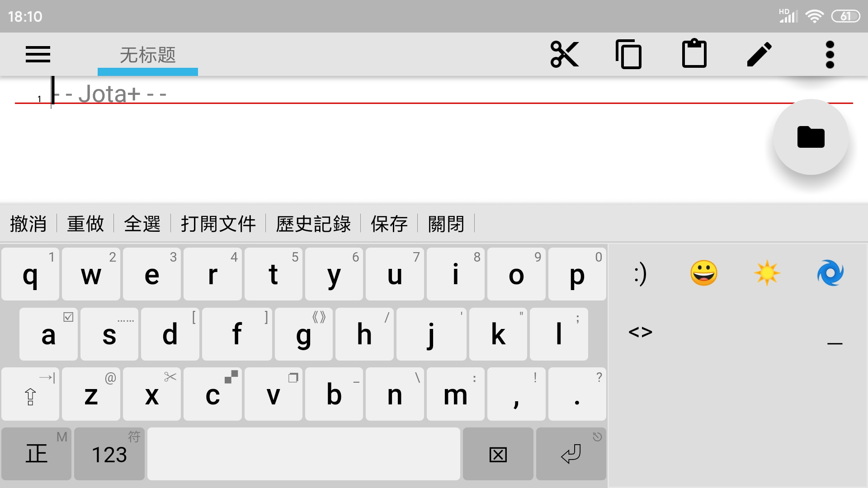Tap the clipboard Paste icon
This screenshot has height=488, width=868.
pyautogui.click(x=694, y=53)
